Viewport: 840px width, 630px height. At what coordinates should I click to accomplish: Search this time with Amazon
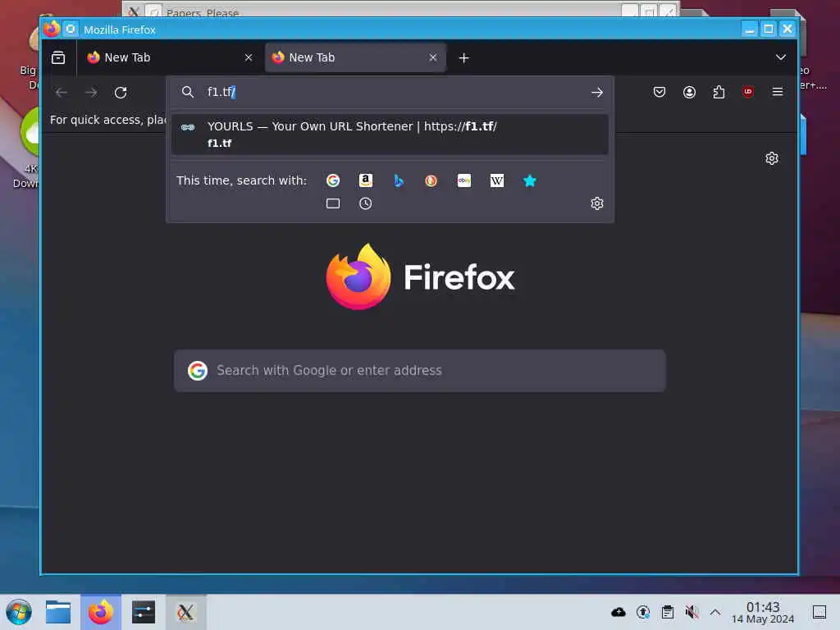click(365, 180)
